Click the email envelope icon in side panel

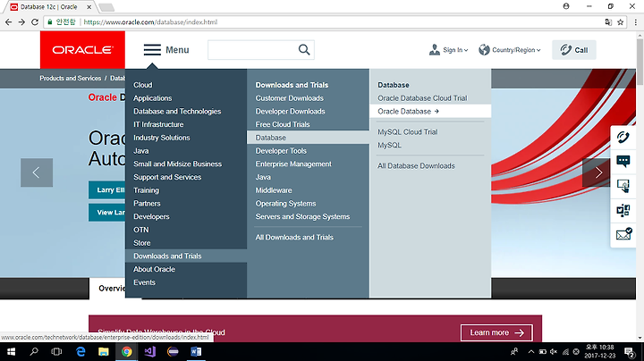[623, 234]
